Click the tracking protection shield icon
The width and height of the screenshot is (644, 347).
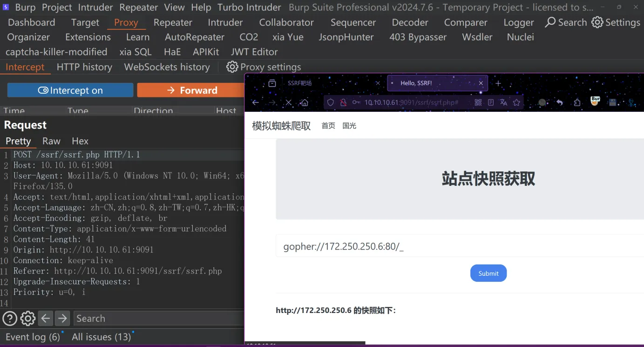click(331, 102)
